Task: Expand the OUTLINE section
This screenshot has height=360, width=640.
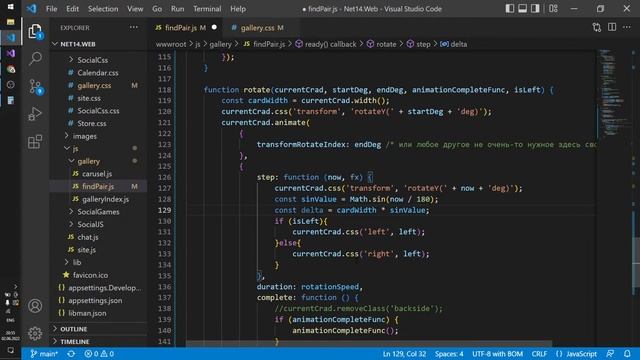Action: click(73, 329)
